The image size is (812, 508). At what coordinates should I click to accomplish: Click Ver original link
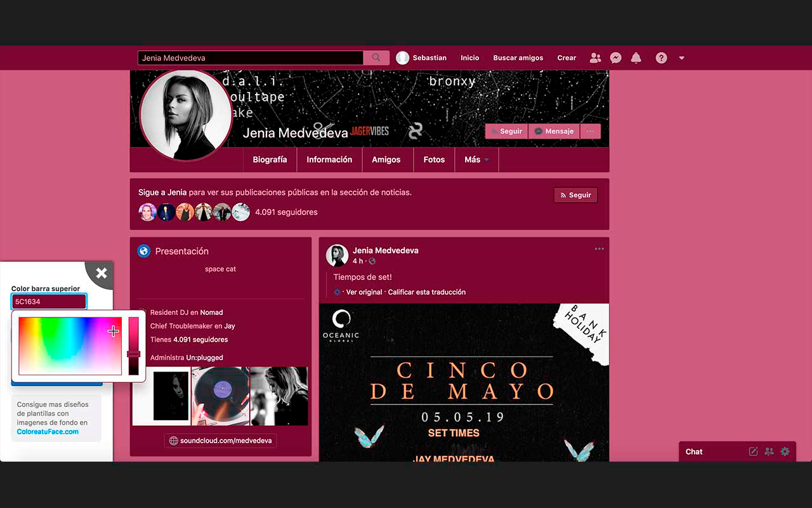(364, 292)
